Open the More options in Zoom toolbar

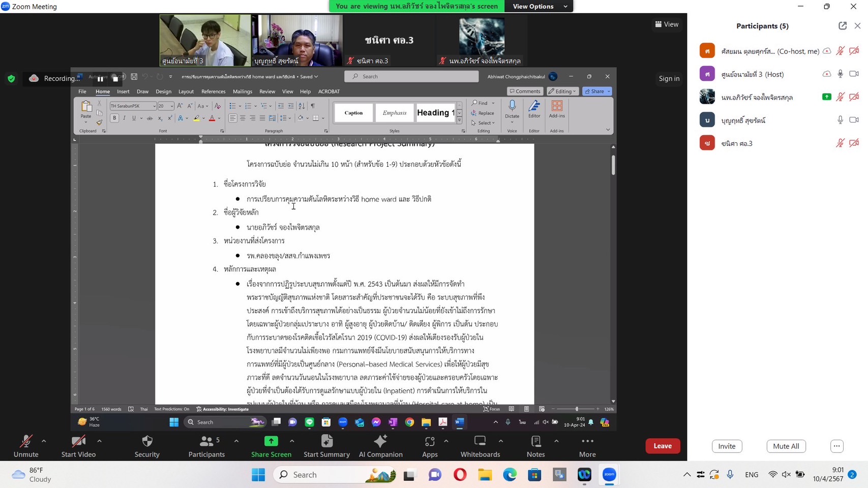587,446
